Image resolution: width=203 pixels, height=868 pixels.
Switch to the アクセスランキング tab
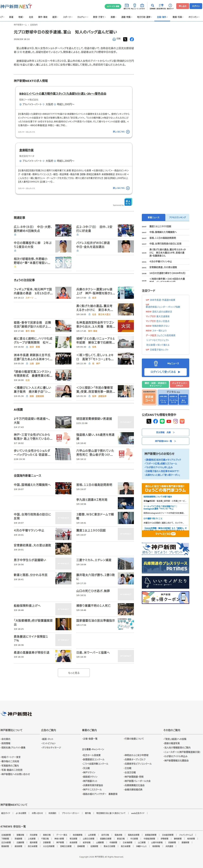[177, 217]
